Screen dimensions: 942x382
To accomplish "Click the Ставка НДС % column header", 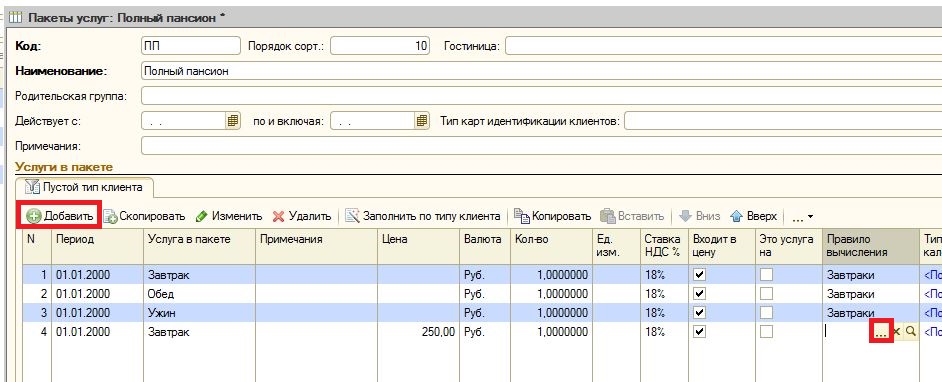I will [x=664, y=246].
